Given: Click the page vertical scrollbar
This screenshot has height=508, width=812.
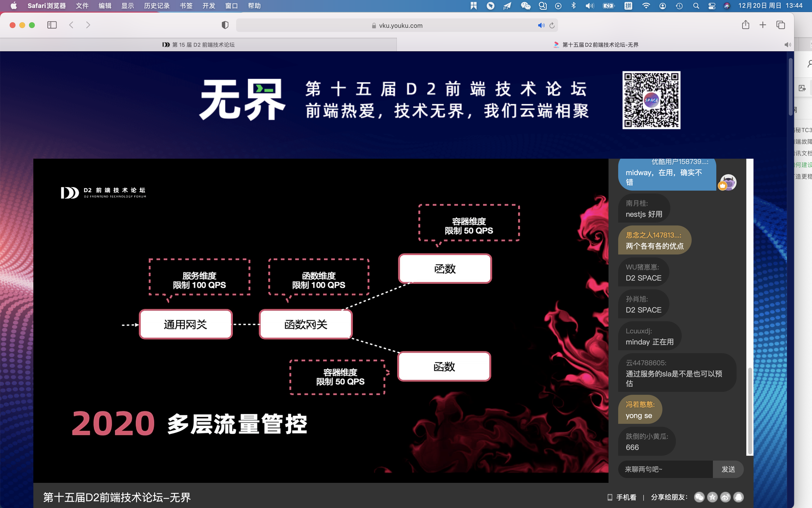Looking at the screenshot, I should click(x=791, y=87).
